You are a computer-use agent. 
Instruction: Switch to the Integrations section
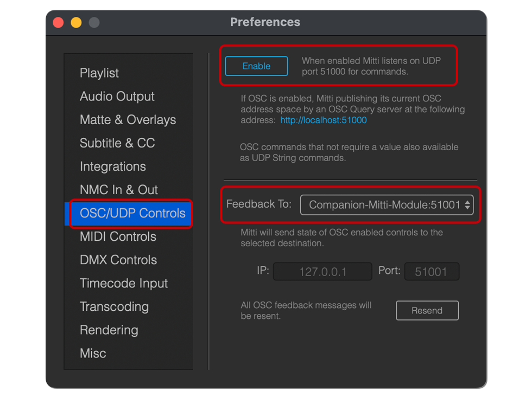(113, 167)
